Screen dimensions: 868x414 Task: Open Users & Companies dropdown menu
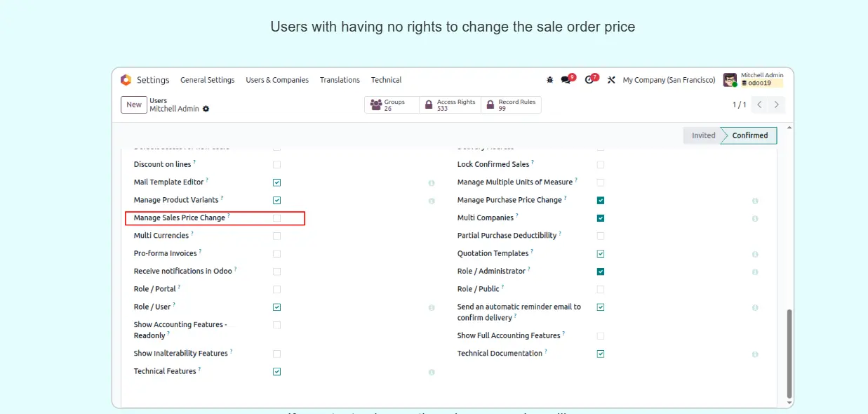point(277,80)
